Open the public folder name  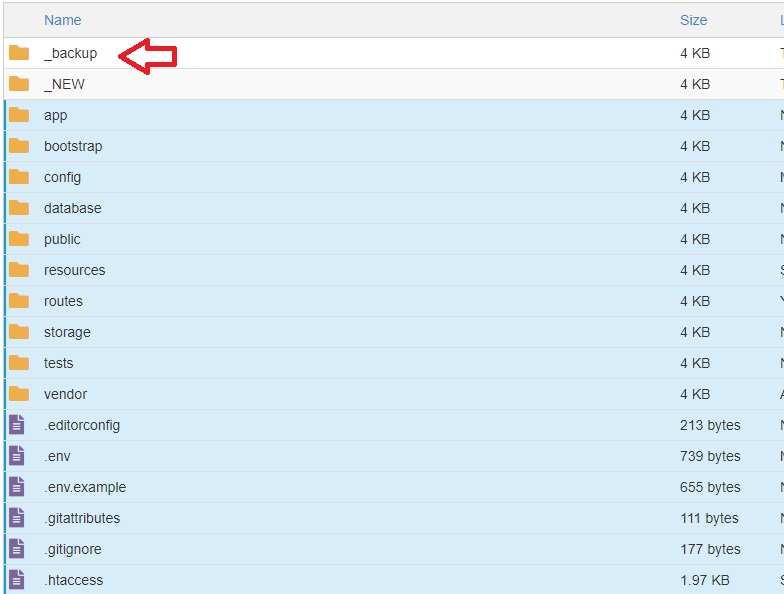coord(62,239)
